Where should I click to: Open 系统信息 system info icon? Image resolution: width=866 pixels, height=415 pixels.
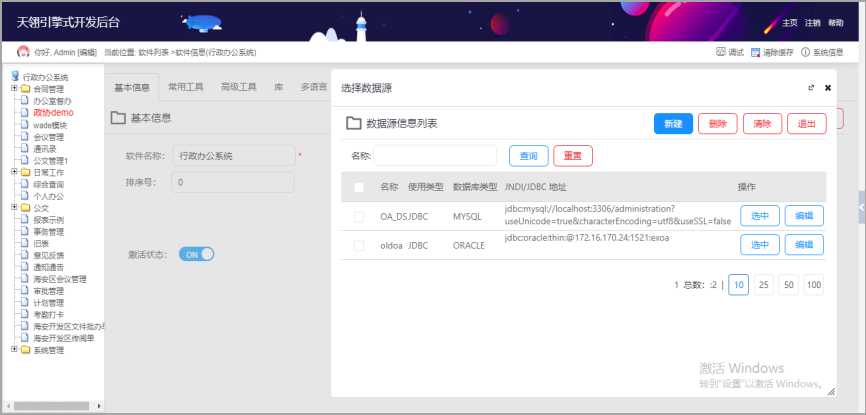click(x=805, y=52)
